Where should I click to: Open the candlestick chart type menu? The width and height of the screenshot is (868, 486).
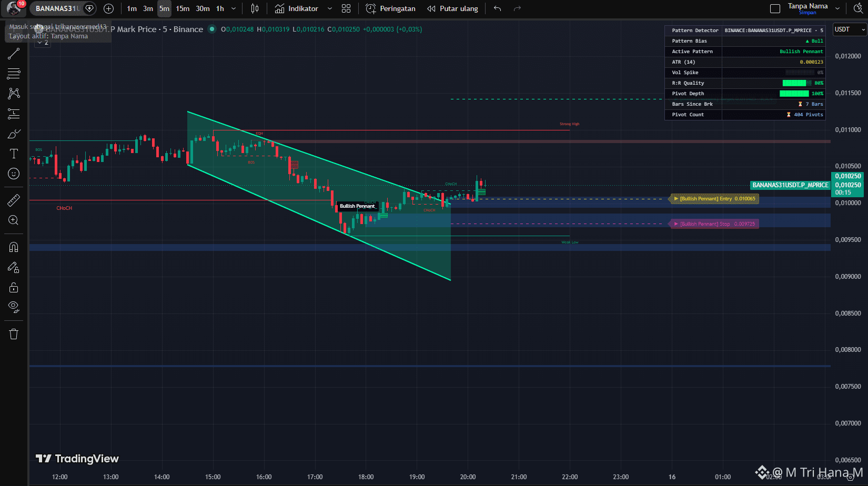255,8
